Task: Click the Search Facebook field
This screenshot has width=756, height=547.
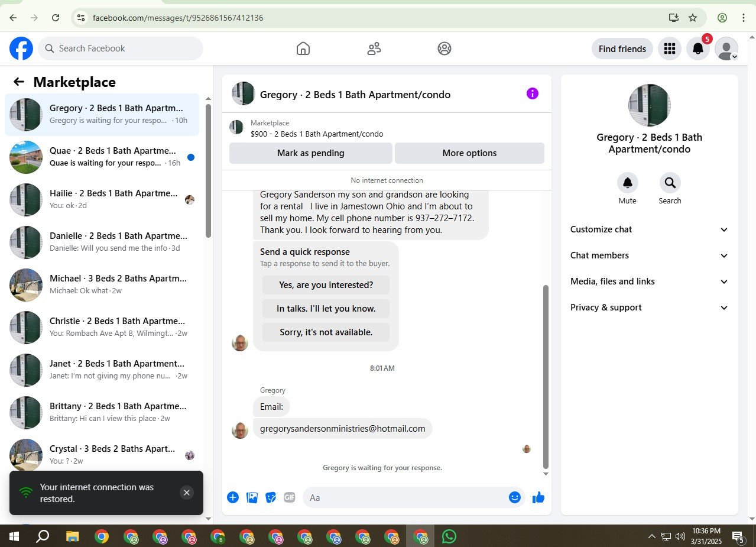Action: (121, 48)
